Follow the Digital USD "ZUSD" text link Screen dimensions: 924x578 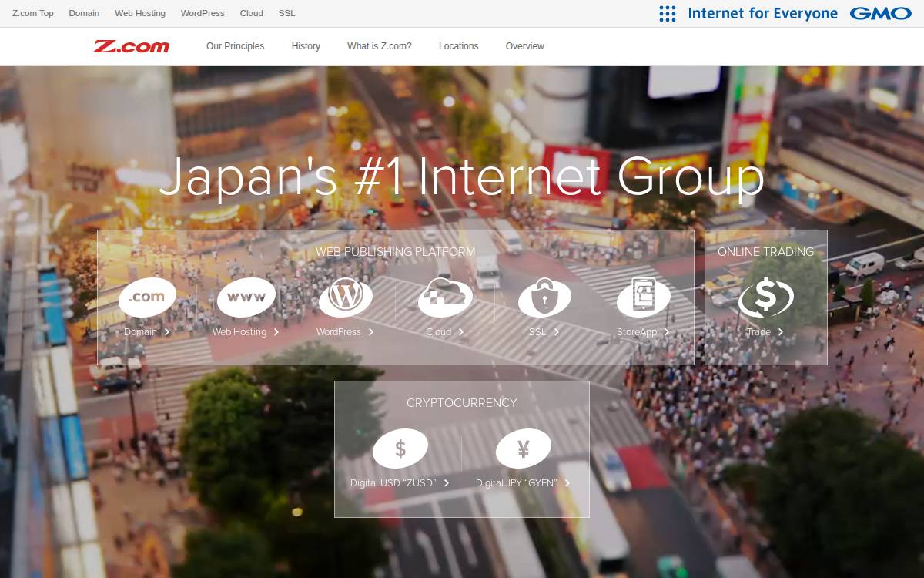pos(393,483)
